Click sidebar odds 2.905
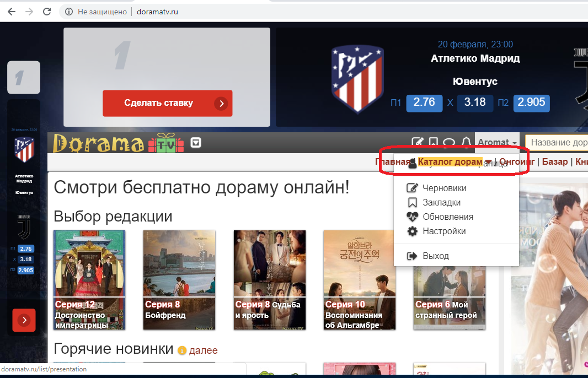588x378 pixels. pyautogui.click(x=26, y=270)
